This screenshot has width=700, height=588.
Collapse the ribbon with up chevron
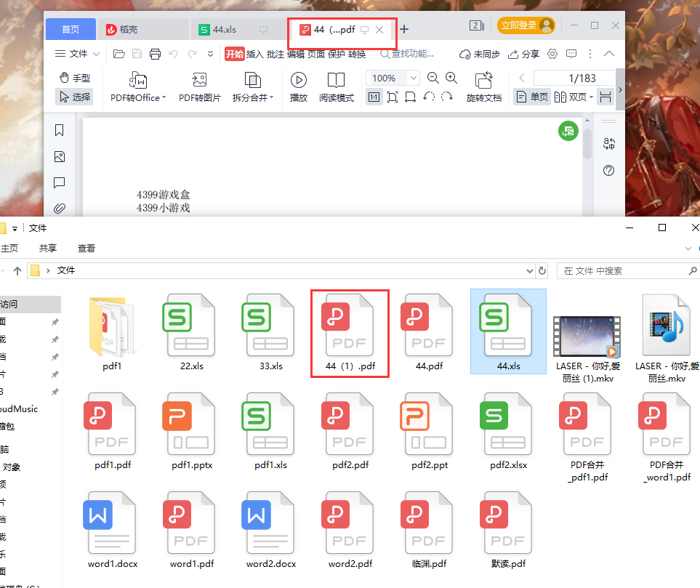click(x=609, y=54)
